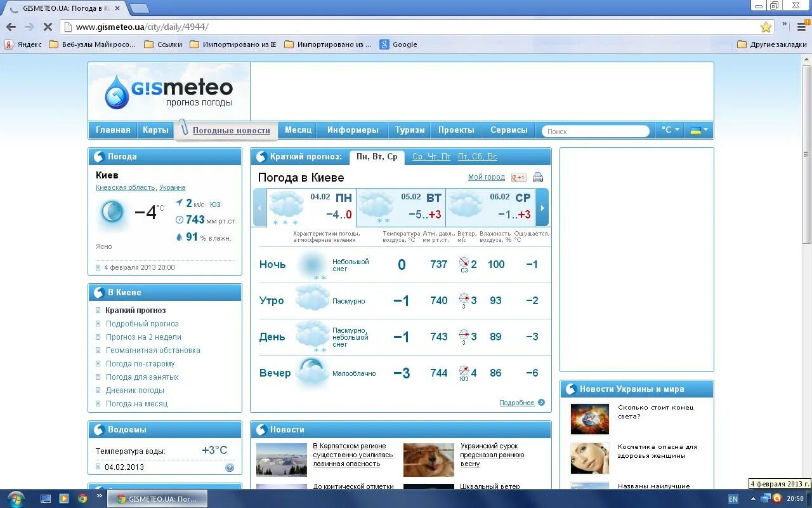Open Карты menu item
The width and height of the screenshot is (812, 508).
point(155,130)
